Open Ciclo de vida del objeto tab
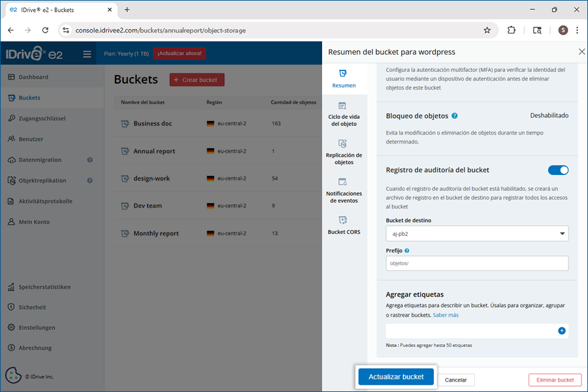This screenshot has width=588, height=392. coord(344,114)
